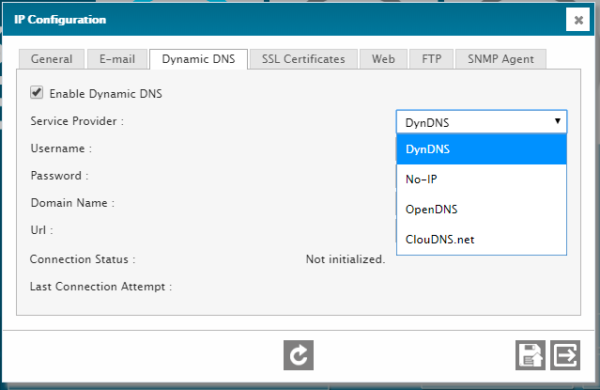
Task: Select ClouDNS.net option
Action: [481, 240]
